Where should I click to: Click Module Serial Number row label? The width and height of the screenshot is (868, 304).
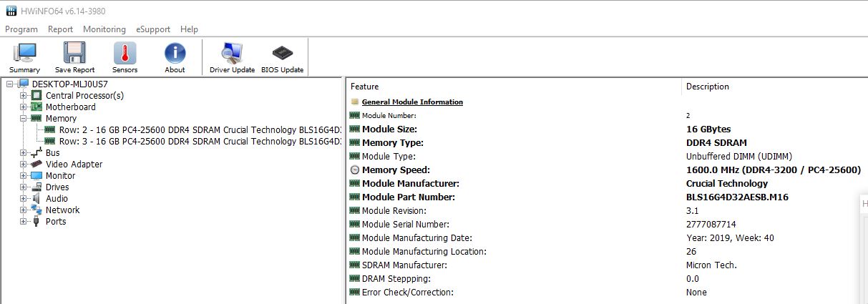pyautogui.click(x=405, y=225)
